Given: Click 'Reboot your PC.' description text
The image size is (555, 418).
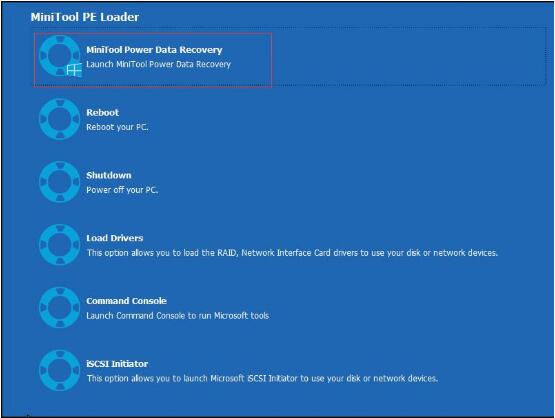Looking at the screenshot, I should pos(117,127).
